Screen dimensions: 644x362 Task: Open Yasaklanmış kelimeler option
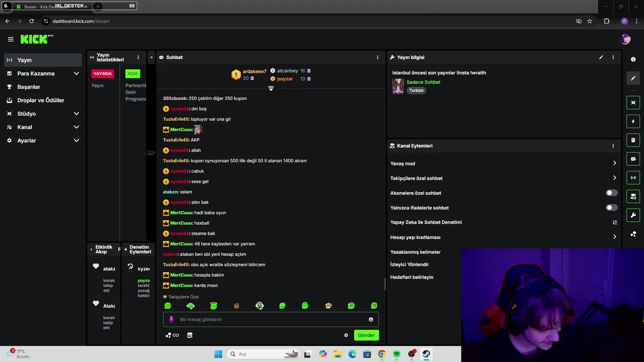coord(416,252)
